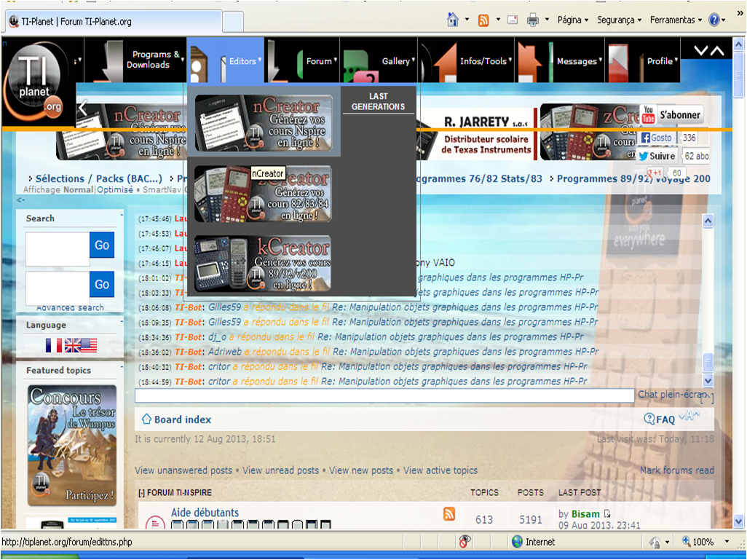Click into the chat message input box

(384, 395)
